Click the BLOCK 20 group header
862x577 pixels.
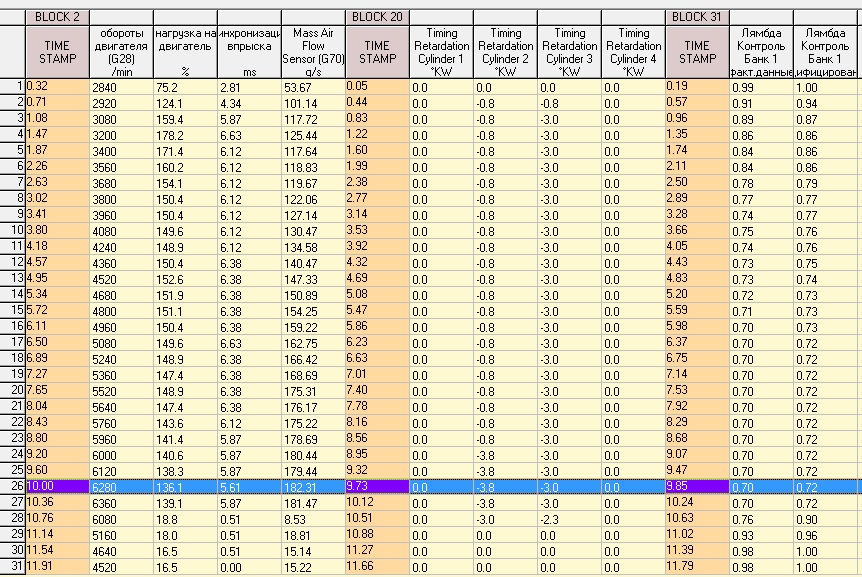377,17
